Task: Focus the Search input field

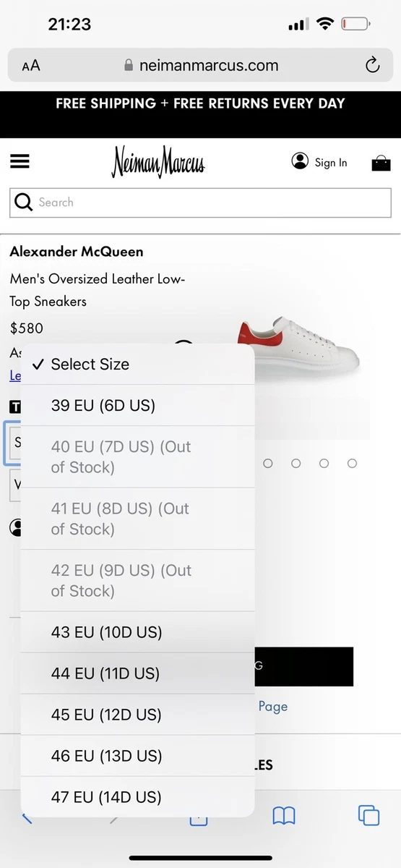Action: [200, 203]
